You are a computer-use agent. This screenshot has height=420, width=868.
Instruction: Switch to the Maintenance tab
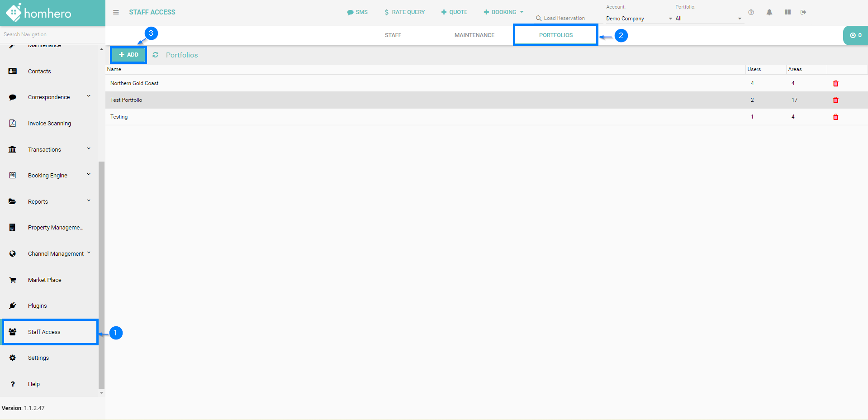pyautogui.click(x=474, y=35)
